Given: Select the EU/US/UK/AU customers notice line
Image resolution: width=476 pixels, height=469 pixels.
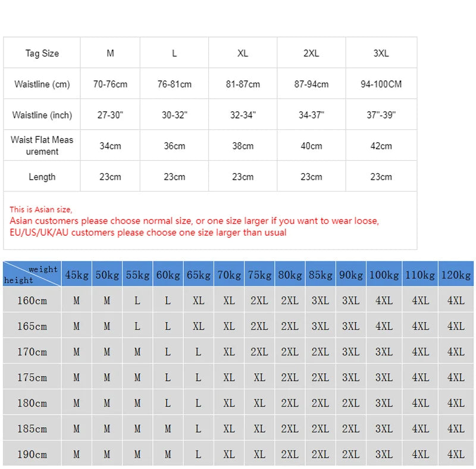Looking at the screenshot, I should coord(148,232).
